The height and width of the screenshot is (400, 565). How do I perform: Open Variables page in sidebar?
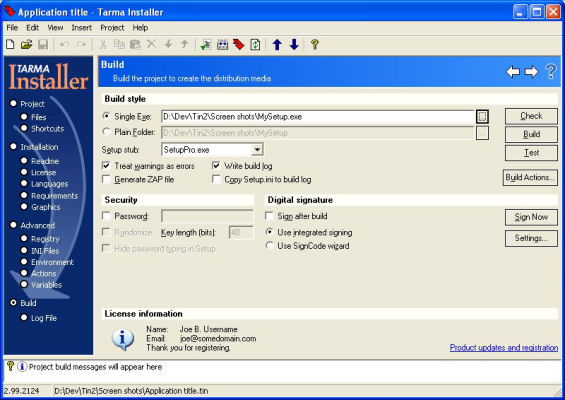(x=46, y=285)
